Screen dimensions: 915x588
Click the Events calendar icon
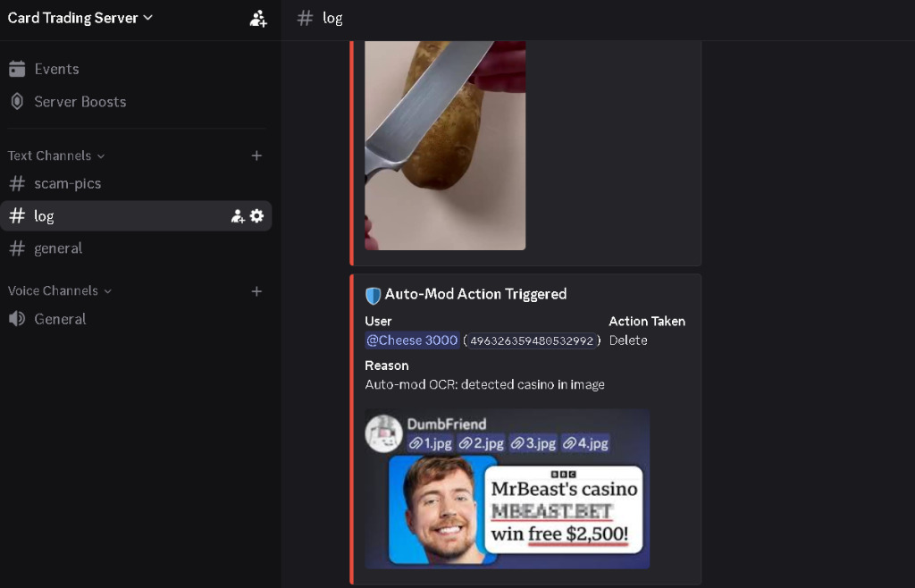(x=17, y=69)
